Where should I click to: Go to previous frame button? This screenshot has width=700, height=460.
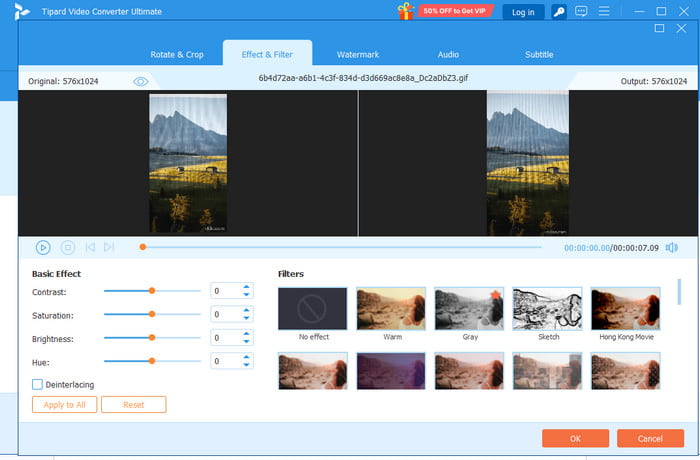tap(90, 247)
